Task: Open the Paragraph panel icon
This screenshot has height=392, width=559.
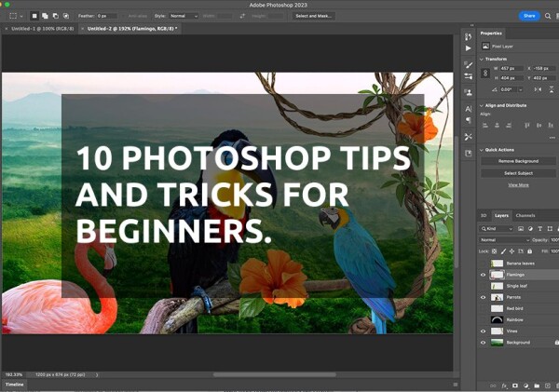Action: [468, 120]
